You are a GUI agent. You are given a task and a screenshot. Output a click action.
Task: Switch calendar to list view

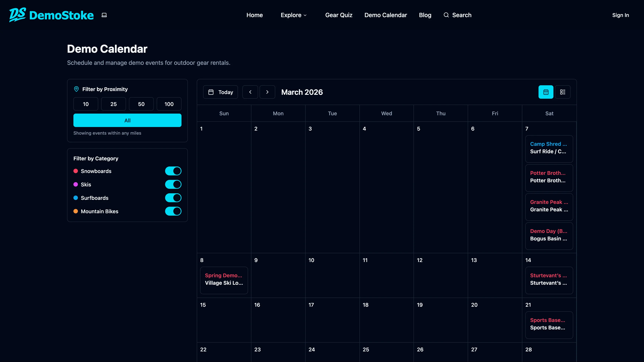[563, 92]
